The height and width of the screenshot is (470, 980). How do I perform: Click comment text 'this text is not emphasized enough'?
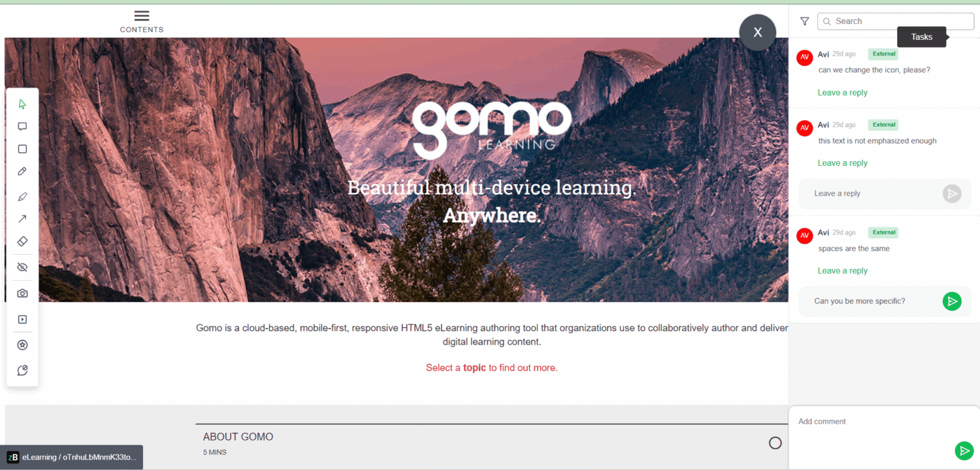pos(877,140)
